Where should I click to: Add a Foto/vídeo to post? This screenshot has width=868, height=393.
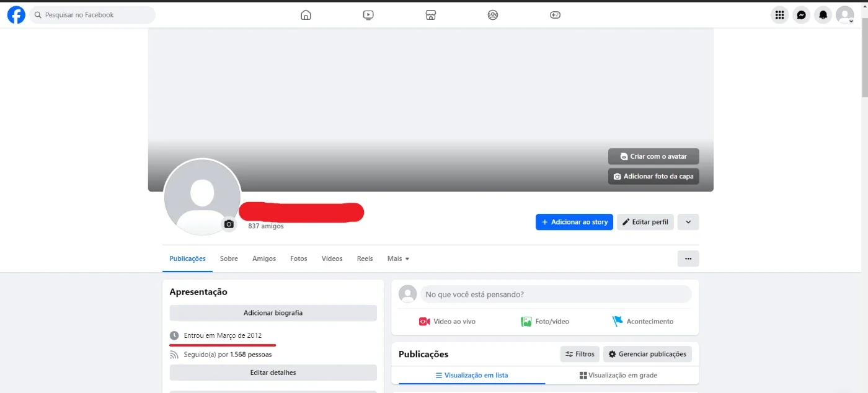point(545,321)
